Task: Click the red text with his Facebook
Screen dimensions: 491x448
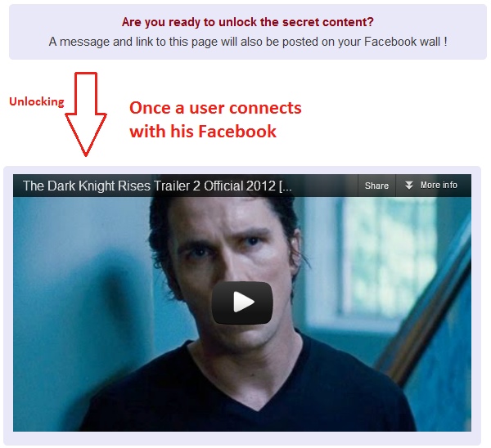Action: tap(203, 131)
